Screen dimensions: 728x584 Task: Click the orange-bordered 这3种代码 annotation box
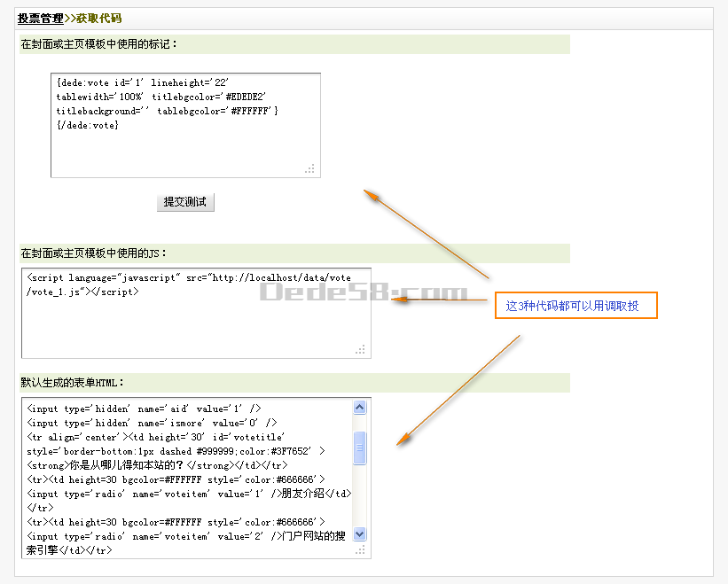coord(575,306)
